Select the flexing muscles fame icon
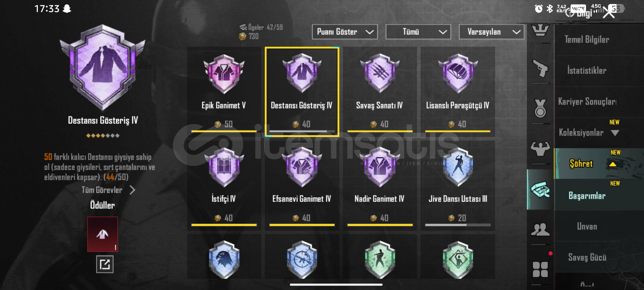This screenshot has width=644, height=290. (540, 148)
